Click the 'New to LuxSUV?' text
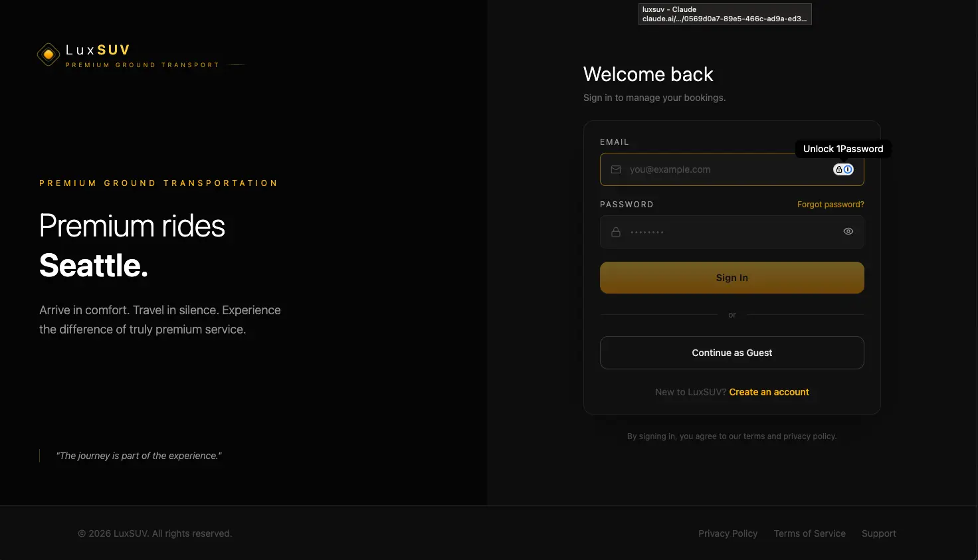978x560 pixels. (690, 392)
